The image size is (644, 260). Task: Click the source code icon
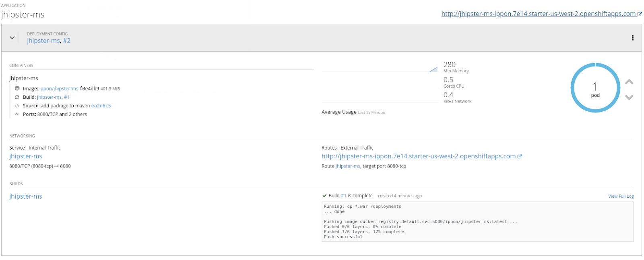click(x=17, y=106)
